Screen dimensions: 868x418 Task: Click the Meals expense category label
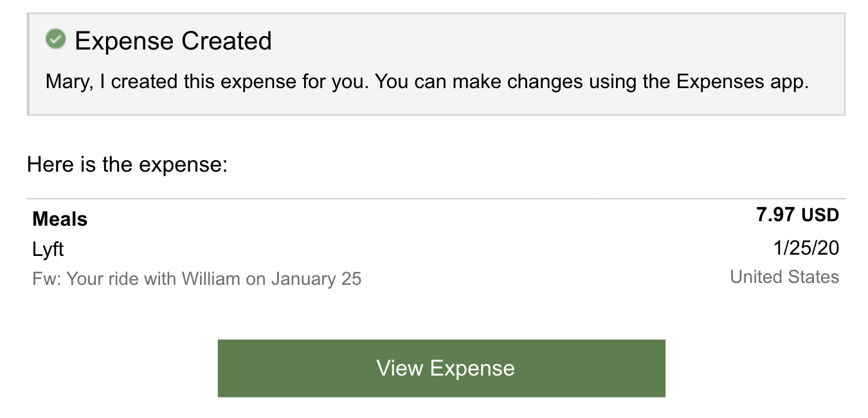point(60,219)
